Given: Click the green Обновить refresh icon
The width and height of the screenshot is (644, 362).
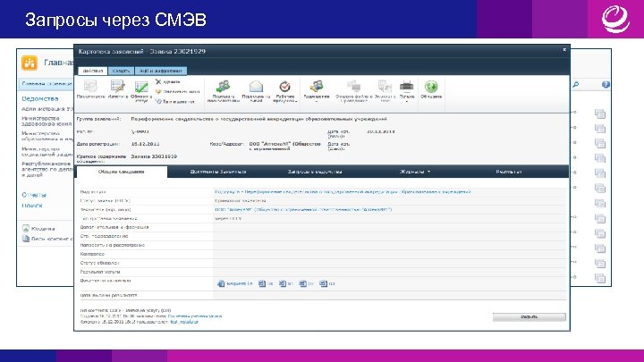Looking at the screenshot, I should click(x=431, y=87).
